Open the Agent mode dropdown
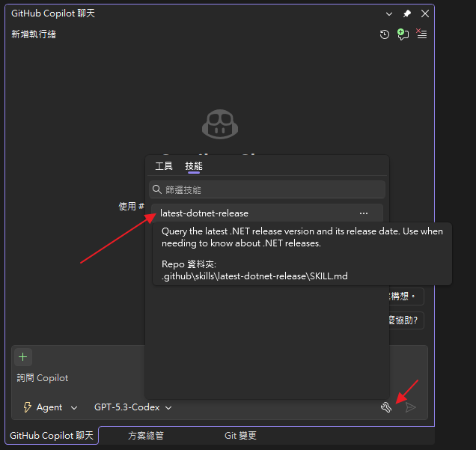The width and height of the screenshot is (476, 450). coord(51,407)
